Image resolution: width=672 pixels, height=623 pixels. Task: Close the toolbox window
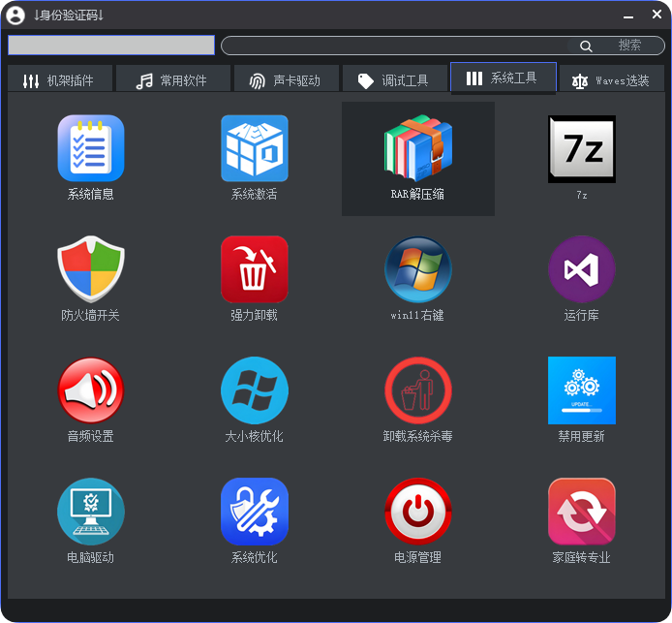tap(657, 15)
